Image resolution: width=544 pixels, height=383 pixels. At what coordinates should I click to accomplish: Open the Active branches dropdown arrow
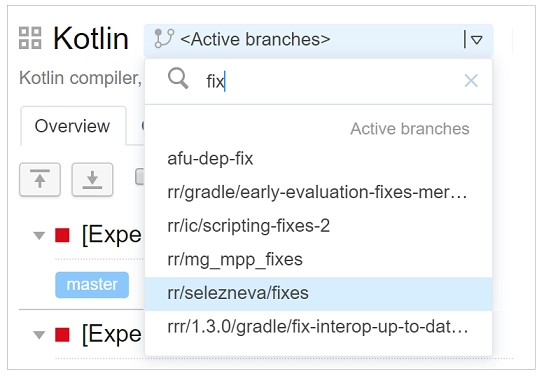[477, 40]
